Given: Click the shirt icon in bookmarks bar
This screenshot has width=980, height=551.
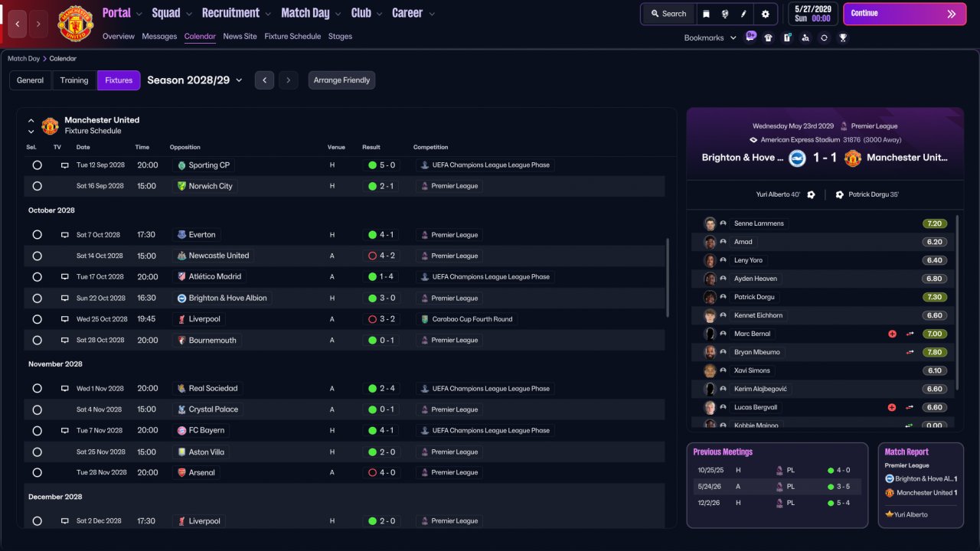Looking at the screenshot, I should [769, 37].
